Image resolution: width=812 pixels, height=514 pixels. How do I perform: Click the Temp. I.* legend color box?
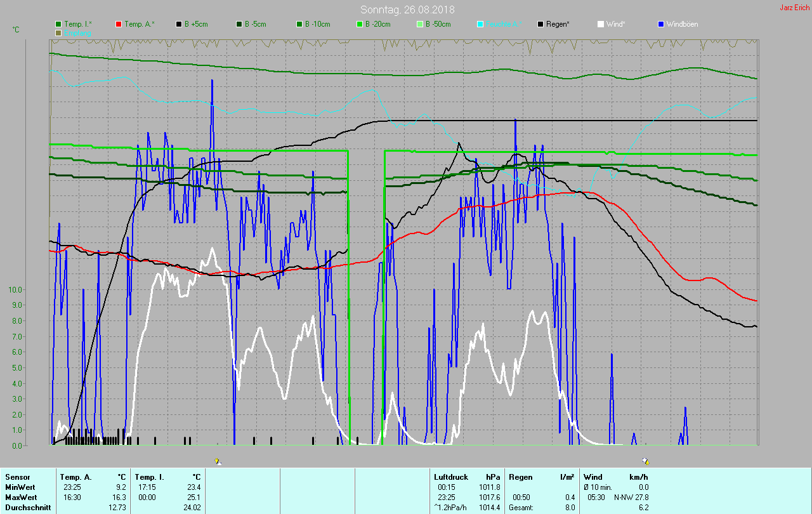click(x=59, y=24)
